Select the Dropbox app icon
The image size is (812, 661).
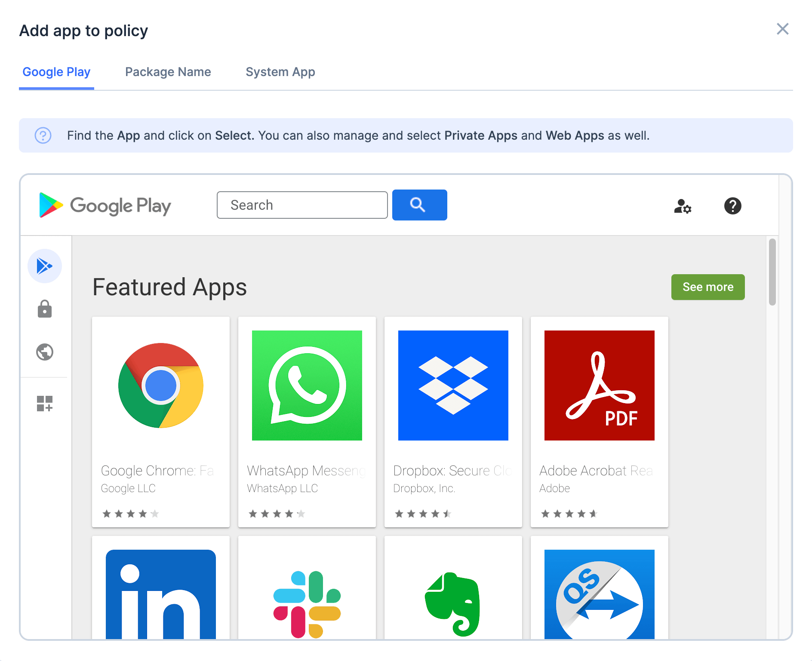tap(453, 386)
